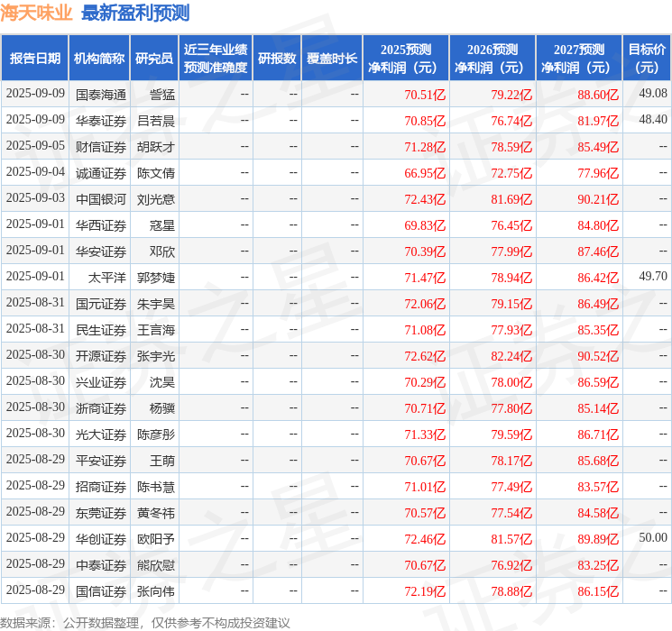
Task: Select the 2025预测净利润 column header
Action: click(406, 59)
